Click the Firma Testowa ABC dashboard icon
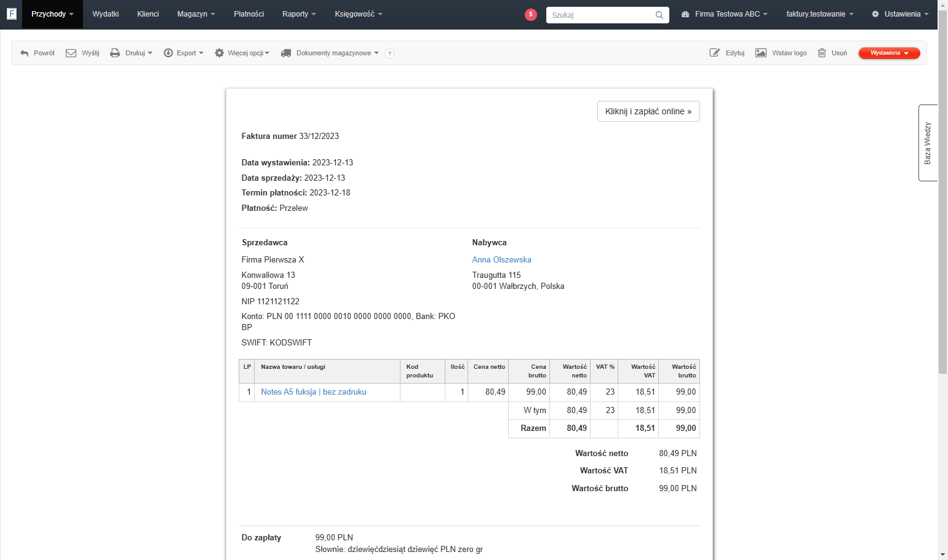The width and height of the screenshot is (948, 560). (685, 14)
